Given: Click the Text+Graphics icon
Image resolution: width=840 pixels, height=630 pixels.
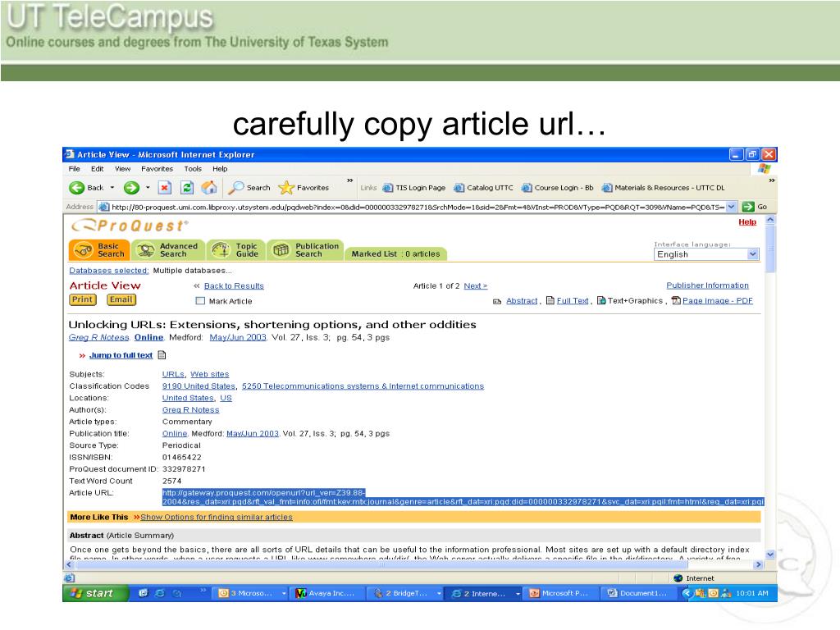Looking at the screenshot, I should pyautogui.click(x=601, y=300).
